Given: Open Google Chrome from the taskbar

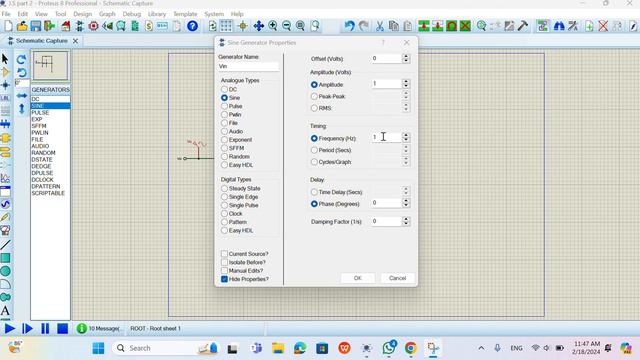Looking at the screenshot, I should click(411, 348).
